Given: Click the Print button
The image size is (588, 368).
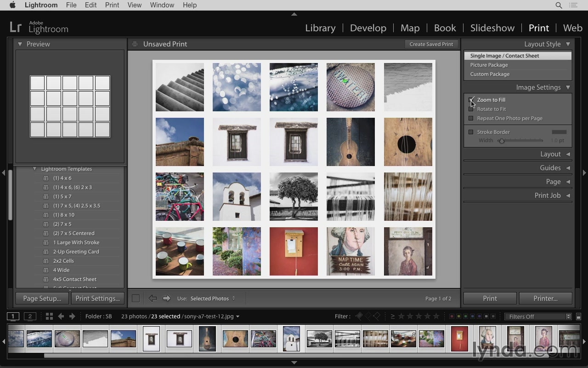Looking at the screenshot, I should click(490, 299).
